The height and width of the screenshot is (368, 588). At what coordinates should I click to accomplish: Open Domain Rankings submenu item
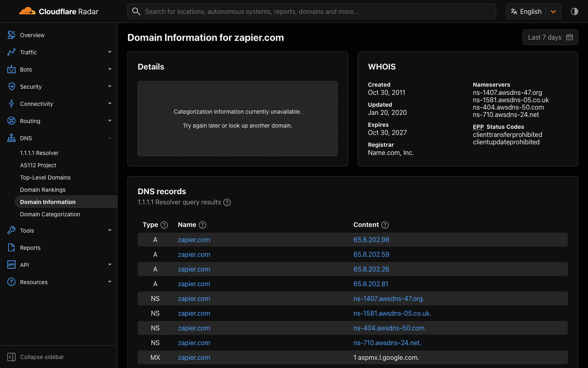pos(43,190)
